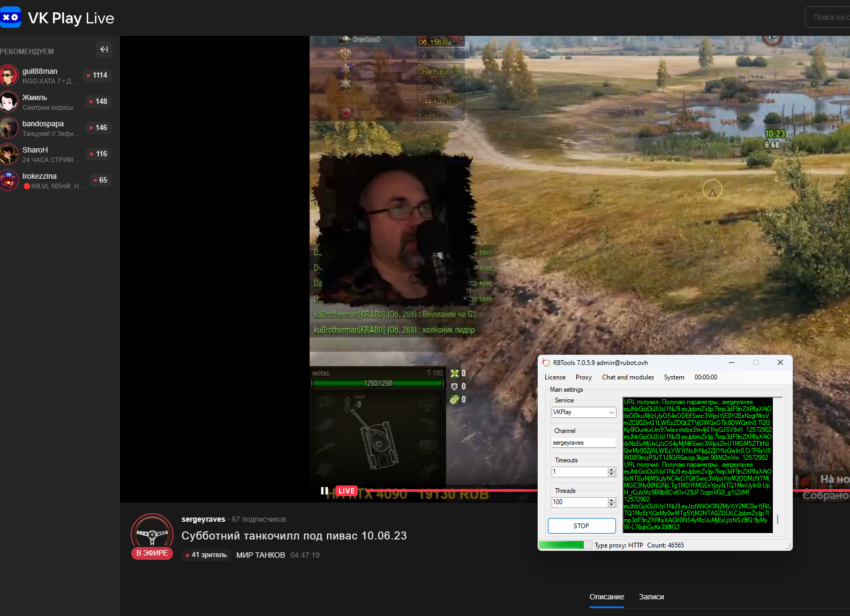Open Жмиль channel avatar

pos(9,102)
